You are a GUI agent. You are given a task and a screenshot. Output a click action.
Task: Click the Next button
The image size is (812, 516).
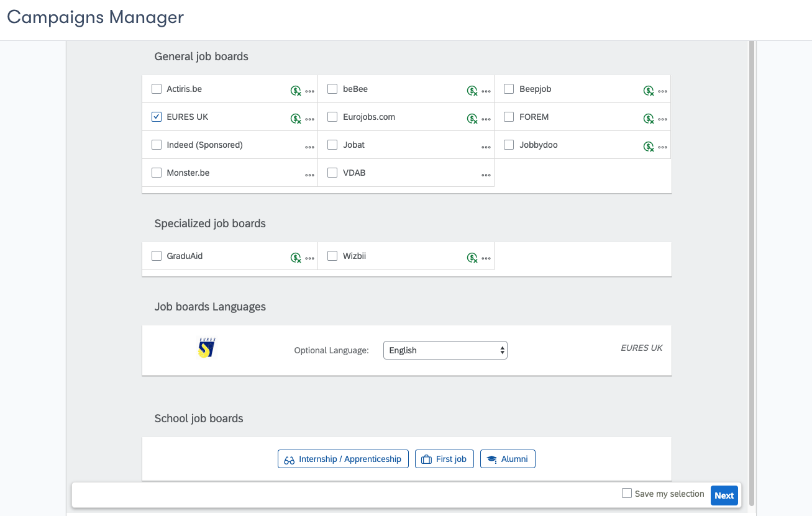pyautogui.click(x=724, y=496)
